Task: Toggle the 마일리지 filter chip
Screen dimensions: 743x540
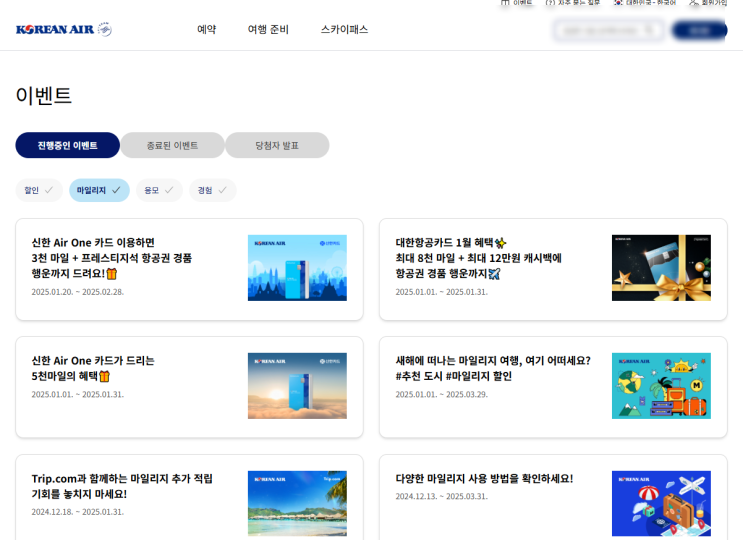Action: tap(99, 190)
